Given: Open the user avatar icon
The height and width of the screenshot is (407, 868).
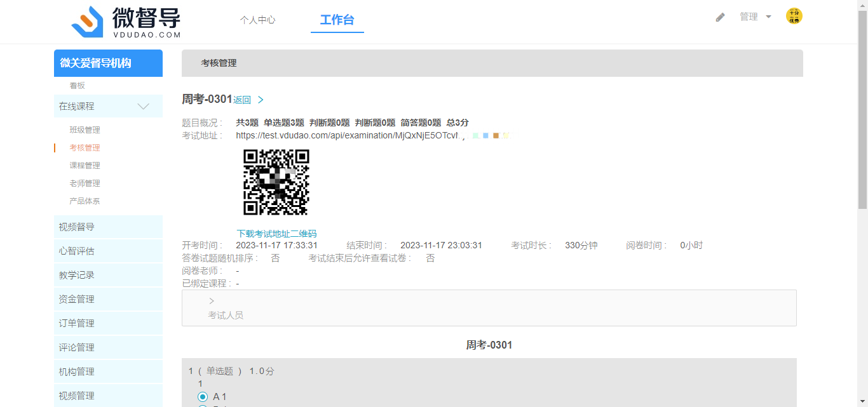Looking at the screenshot, I should click(794, 17).
